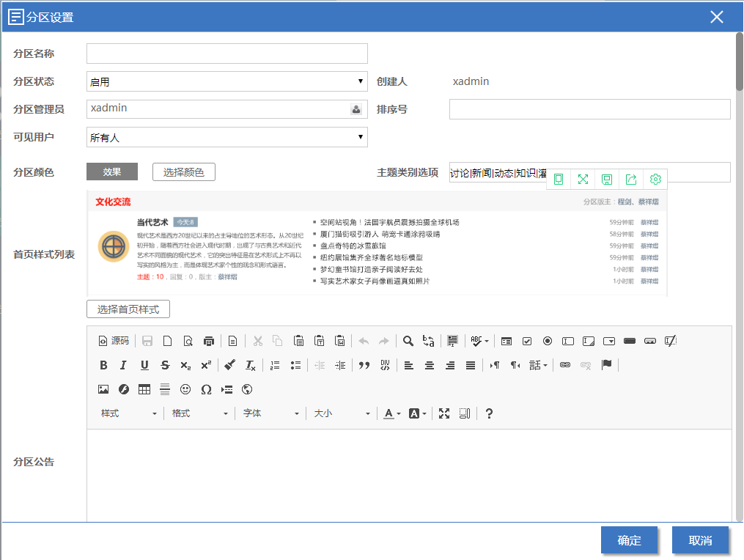Viewport: 744px width, 560px height.
Task: Insert a form button element
Action: [630, 341]
